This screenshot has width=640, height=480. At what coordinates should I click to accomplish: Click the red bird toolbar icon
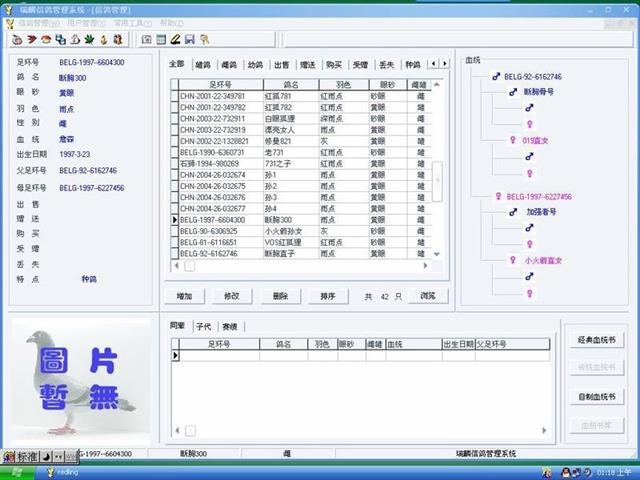pos(31,39)
